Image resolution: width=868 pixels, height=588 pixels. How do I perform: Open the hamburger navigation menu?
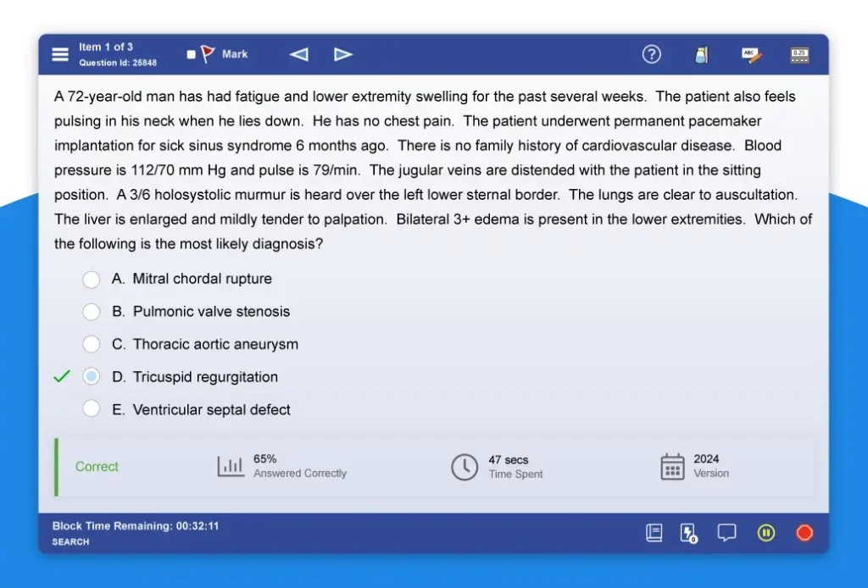coord(60,54)
